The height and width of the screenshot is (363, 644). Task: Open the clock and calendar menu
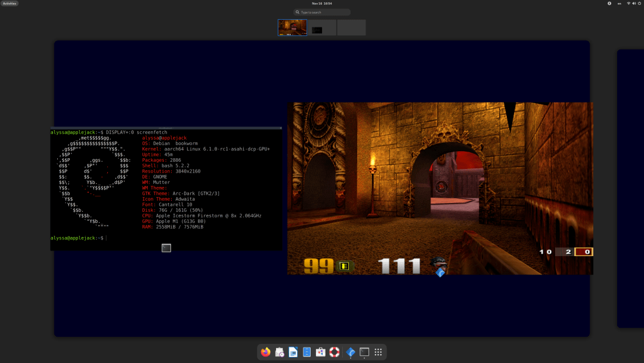pyautogui.click(x=321, y=4)
